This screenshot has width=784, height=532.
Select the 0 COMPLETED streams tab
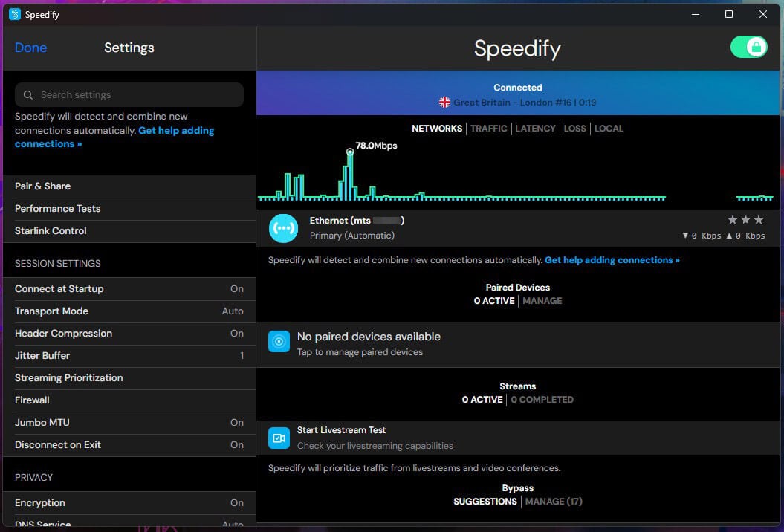point(542,400)
